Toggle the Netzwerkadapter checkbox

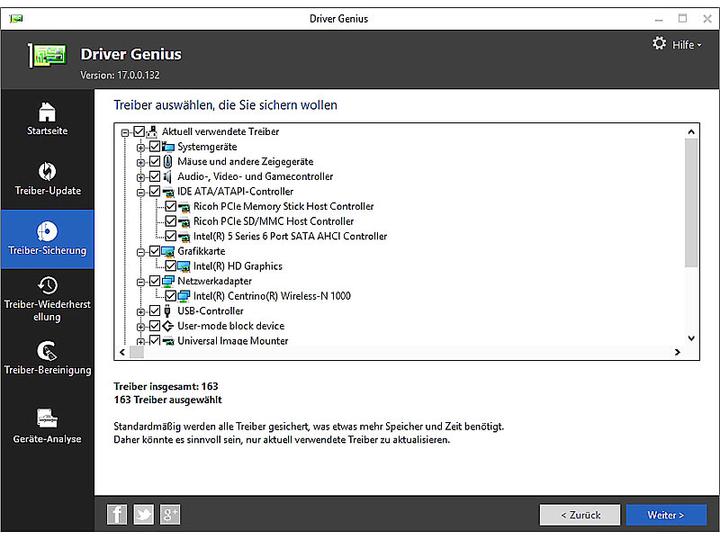pyautogui.click(x=155, y=281)
